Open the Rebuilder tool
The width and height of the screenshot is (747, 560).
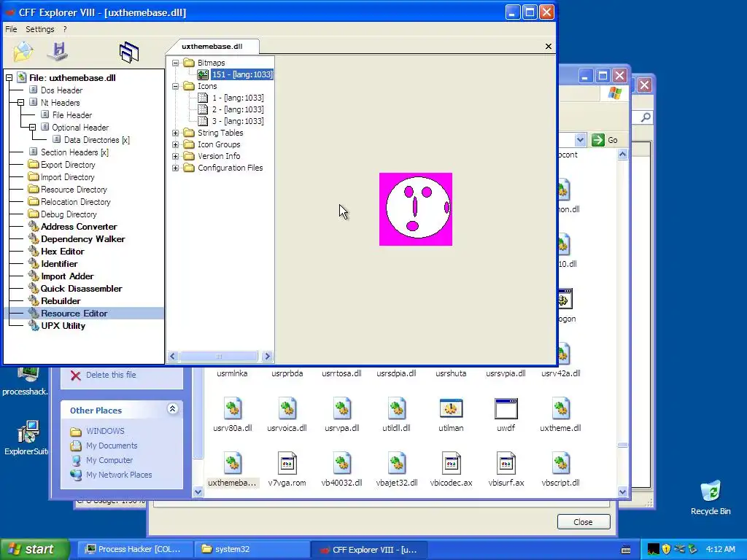(61, 301)
